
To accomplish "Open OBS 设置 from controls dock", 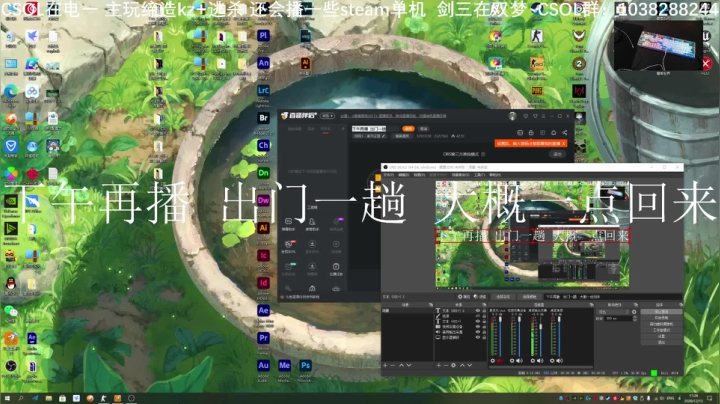I will pos(661,336).
